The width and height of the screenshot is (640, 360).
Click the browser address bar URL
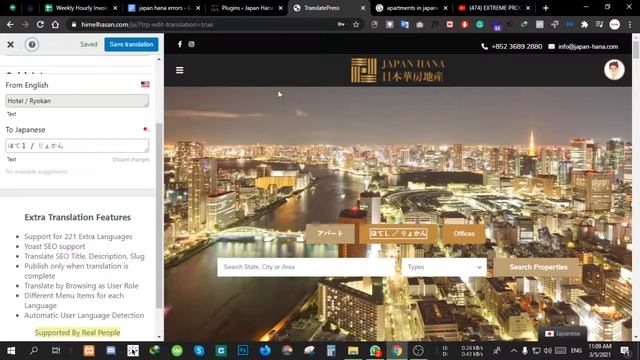147,24
